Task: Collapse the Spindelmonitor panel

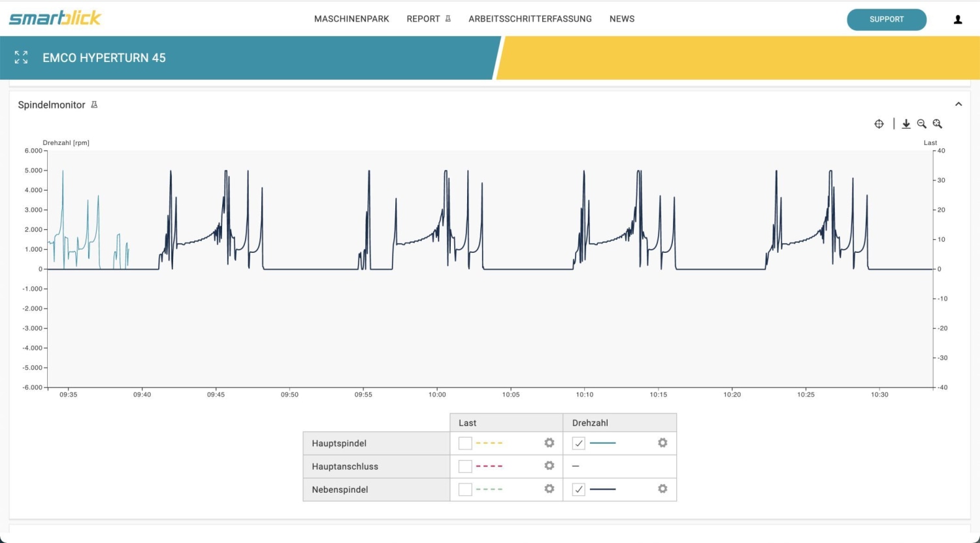Action: [958, 105]
